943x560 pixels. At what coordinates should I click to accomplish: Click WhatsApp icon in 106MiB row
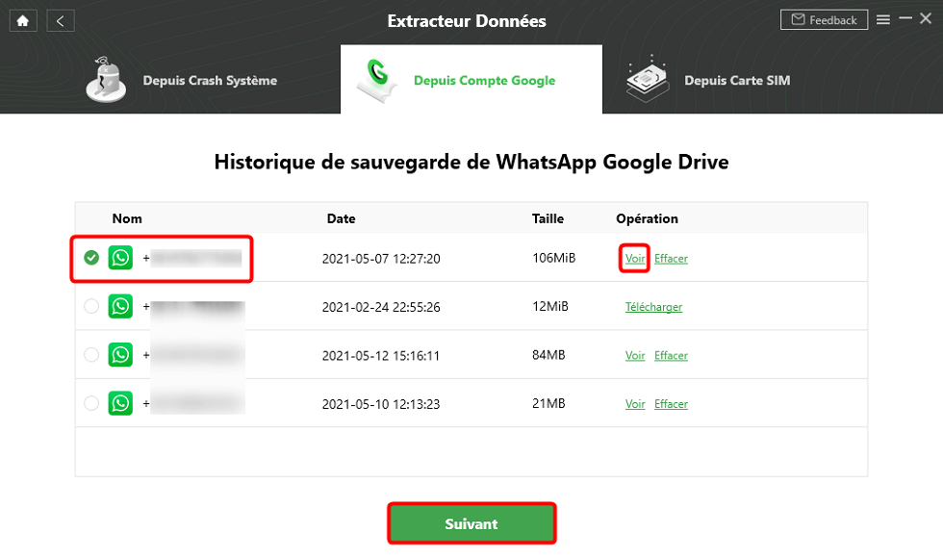point(120,258)
